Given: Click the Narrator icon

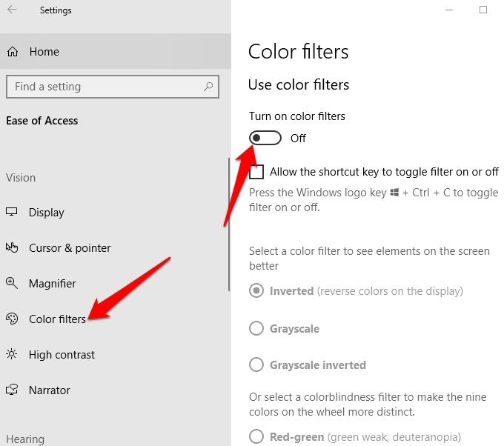Looking at the screenshot, I should (x=12, y=390).
